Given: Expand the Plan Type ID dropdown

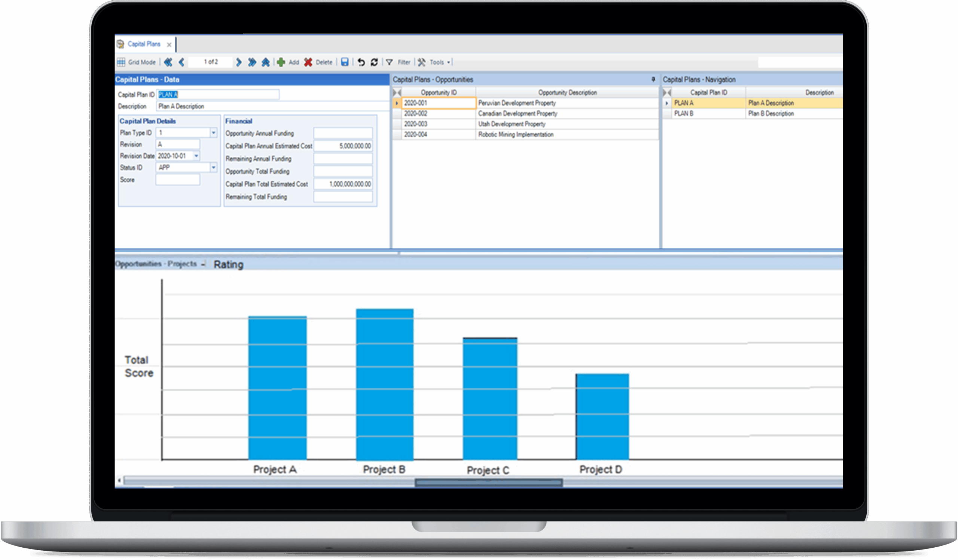Looking at the screenshot, I should 213,132.
